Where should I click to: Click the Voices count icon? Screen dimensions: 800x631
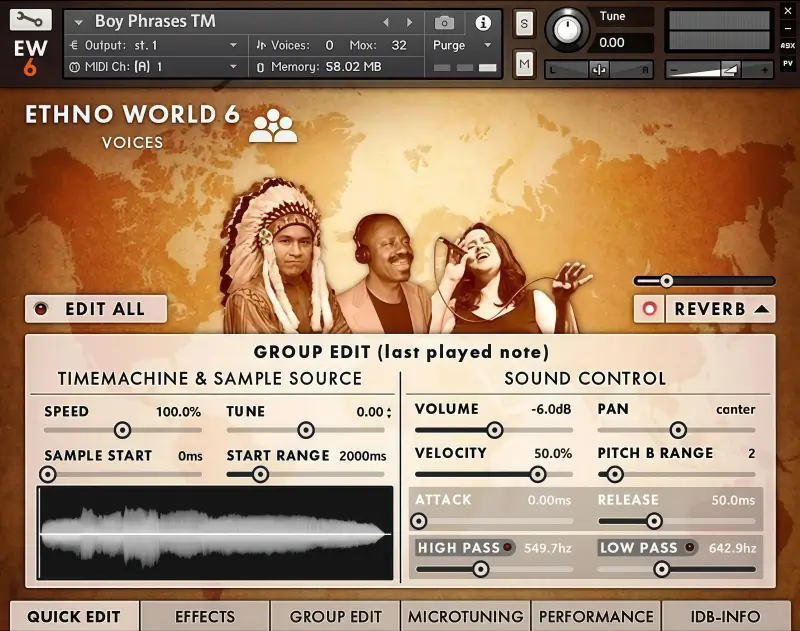261,45
